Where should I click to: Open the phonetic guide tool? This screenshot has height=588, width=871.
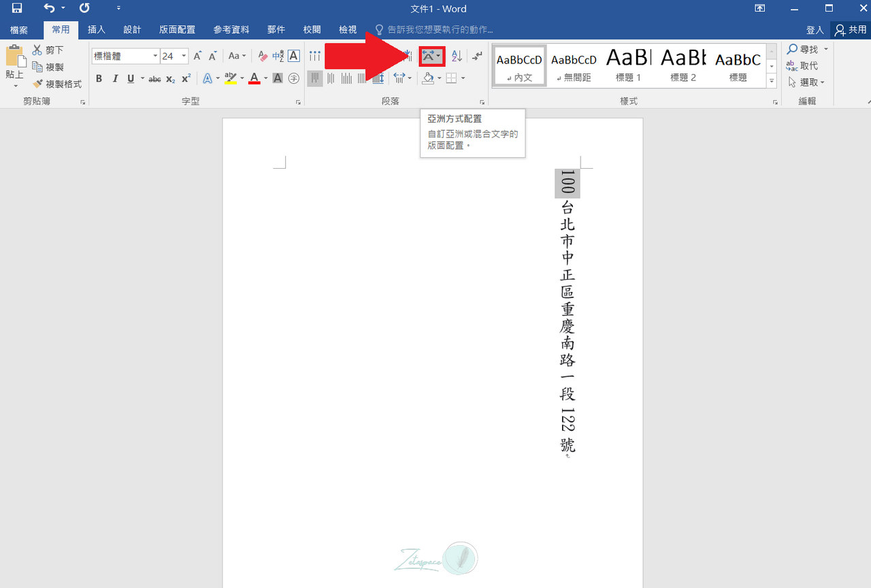pos(278,56)
